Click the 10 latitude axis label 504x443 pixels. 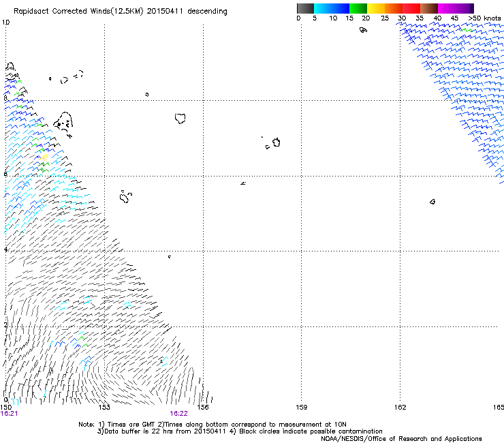(5, 22)
